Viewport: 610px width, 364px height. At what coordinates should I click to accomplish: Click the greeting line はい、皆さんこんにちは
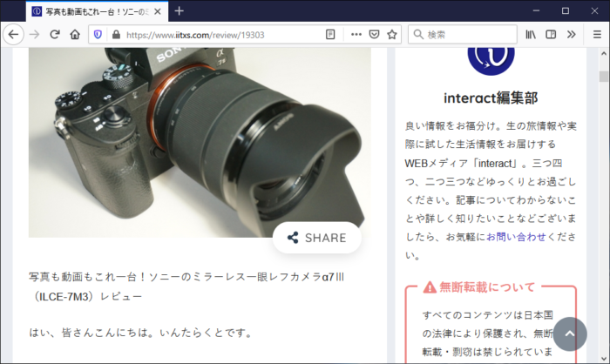coord(142,333)
